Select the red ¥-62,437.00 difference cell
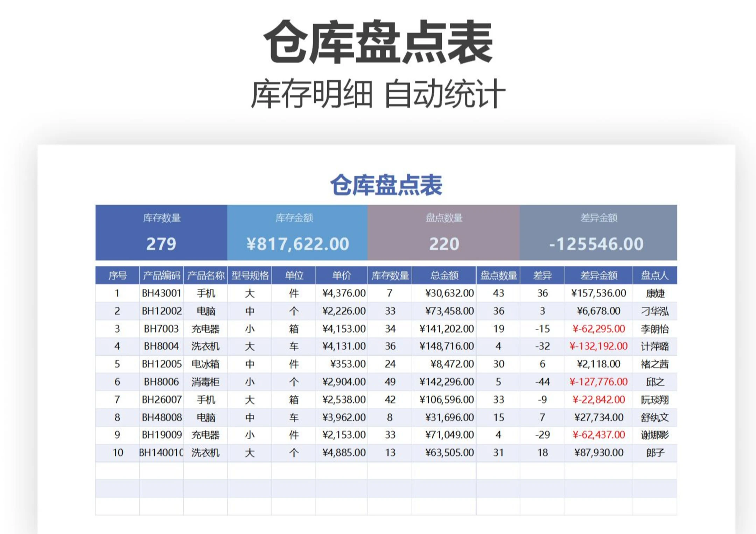756x534 pixels. tap(598, 435)
